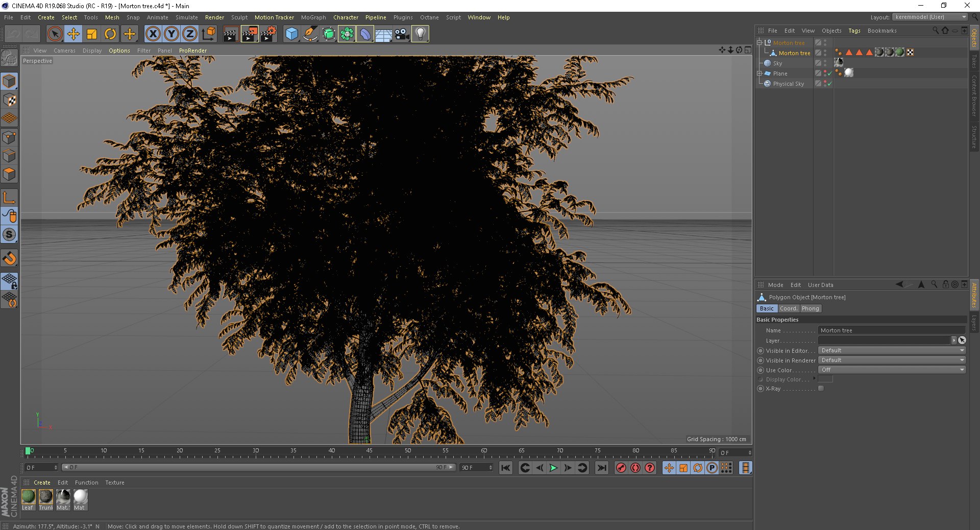This screenshot has height=530, width=980.
Task: Click the Display Color swatch
Action: (x=826, y=379)
